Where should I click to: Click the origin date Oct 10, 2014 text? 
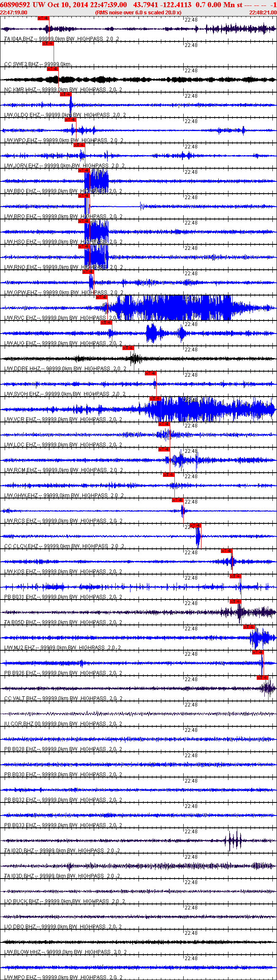pyautogui.click(x=66, y=5)
